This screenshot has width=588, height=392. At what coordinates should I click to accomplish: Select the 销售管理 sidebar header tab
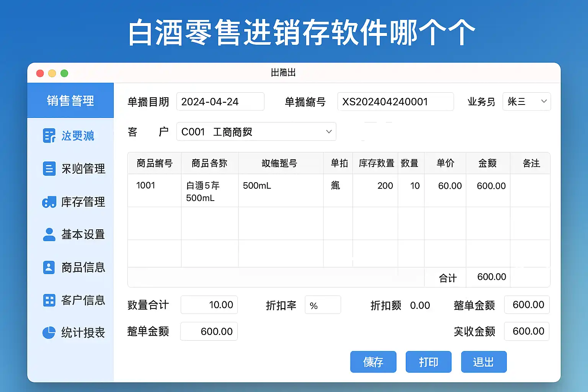pyautogui.click(x=70, y=101)
